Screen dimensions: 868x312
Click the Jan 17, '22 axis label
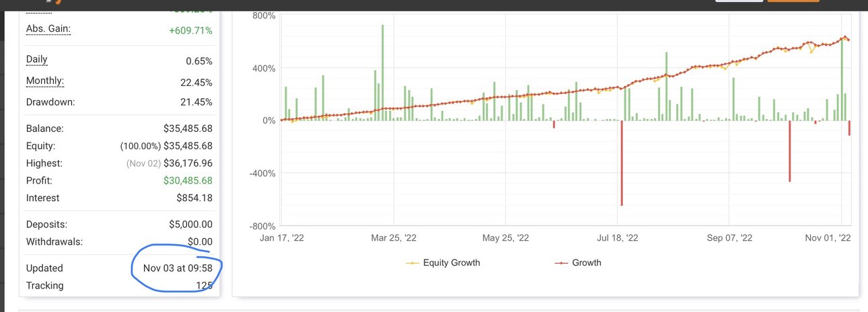282,238
